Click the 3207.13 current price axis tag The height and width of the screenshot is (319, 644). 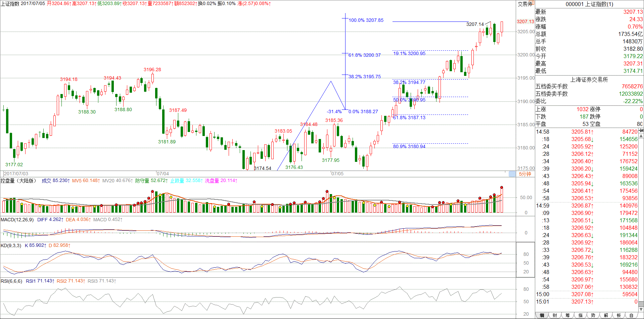[x=525, y=21]
